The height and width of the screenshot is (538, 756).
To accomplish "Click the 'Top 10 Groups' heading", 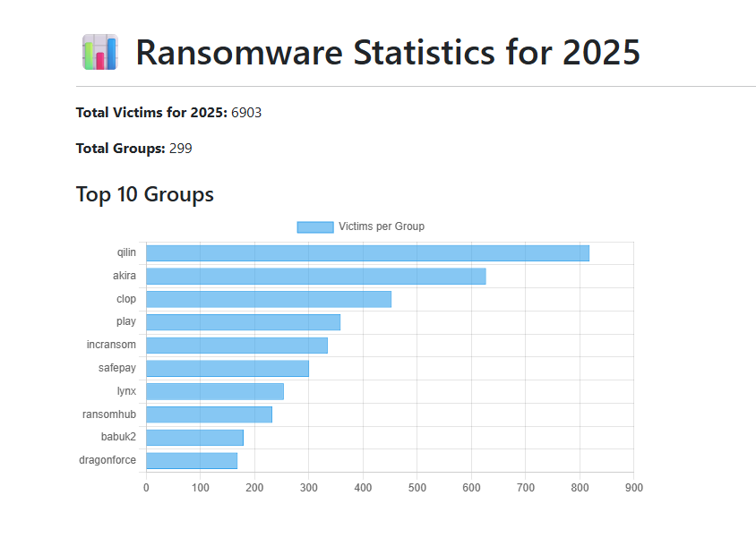I will [144, 194].
